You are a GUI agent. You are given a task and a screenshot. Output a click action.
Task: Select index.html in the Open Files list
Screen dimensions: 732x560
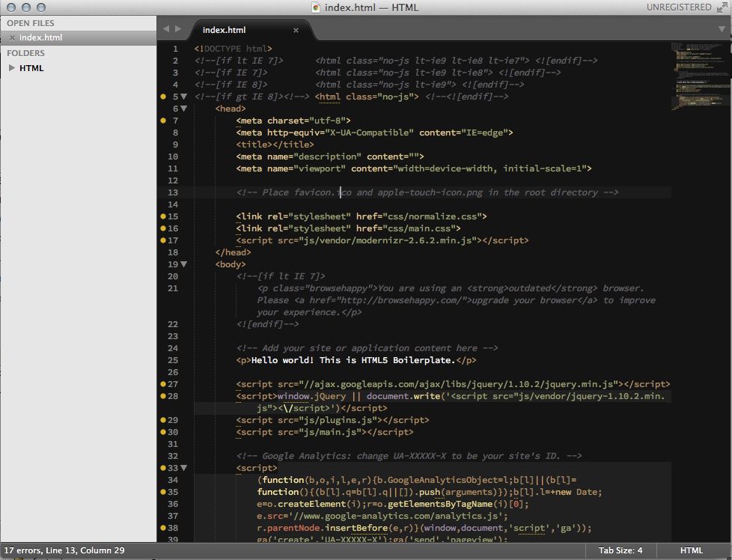(79, 38)
